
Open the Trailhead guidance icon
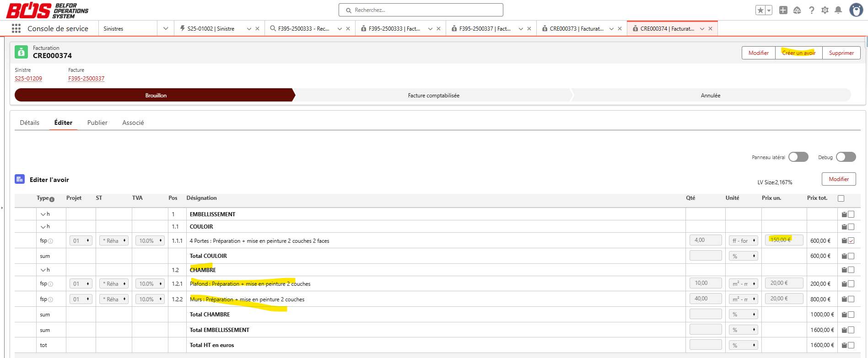point(797,10)
